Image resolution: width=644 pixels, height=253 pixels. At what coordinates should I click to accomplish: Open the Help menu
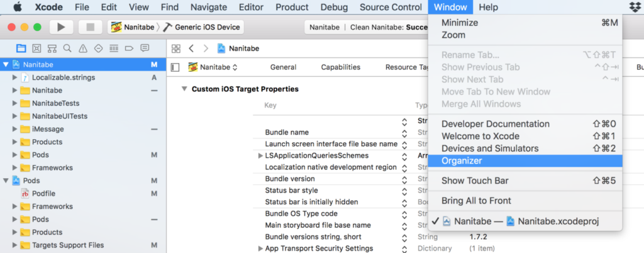488,7
